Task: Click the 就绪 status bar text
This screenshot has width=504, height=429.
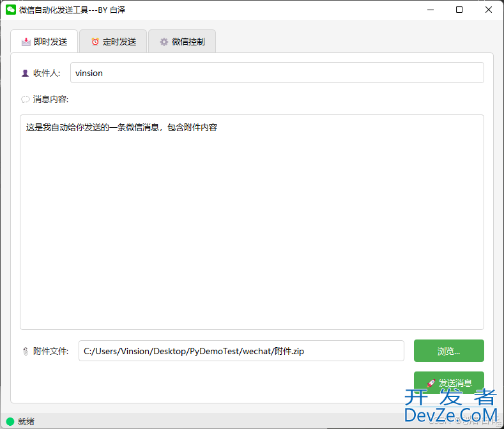Action: tap(26, 421)
